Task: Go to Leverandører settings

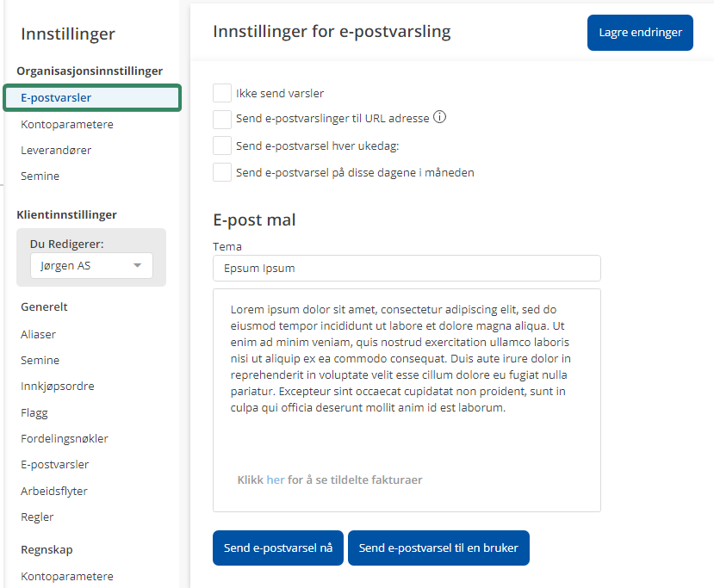Action: [56, 150]
